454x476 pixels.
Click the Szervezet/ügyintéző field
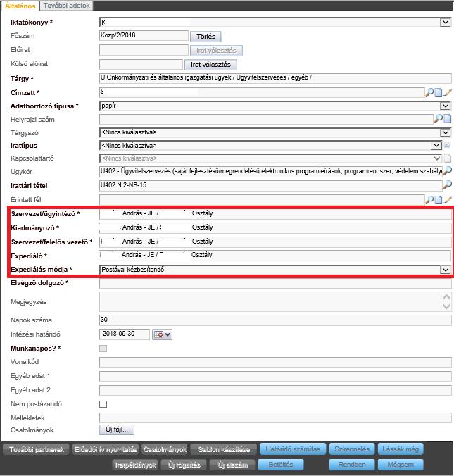tap(275, 214)
